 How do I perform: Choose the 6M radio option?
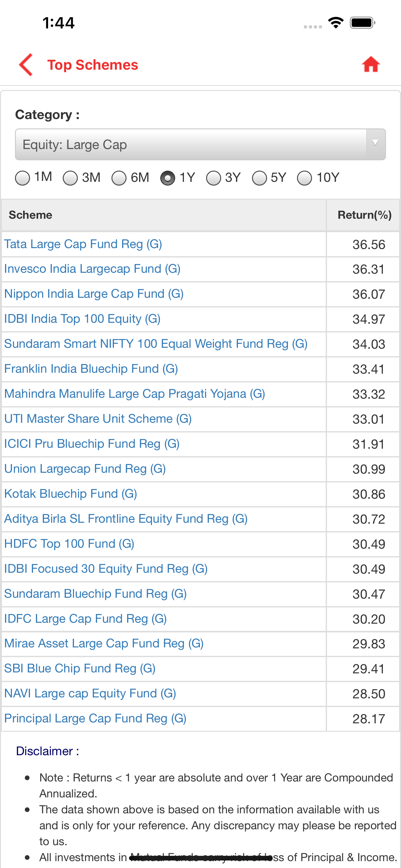coord(119,178)
